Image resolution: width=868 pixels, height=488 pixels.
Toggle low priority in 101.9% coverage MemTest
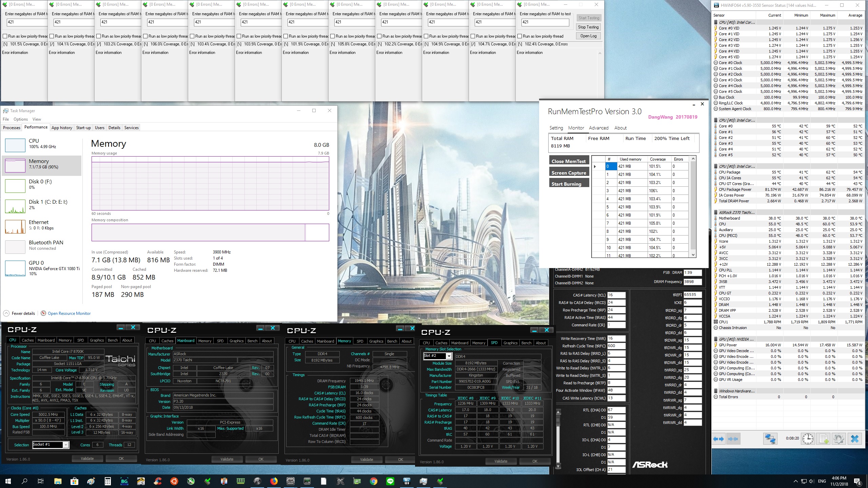point(286,36)
